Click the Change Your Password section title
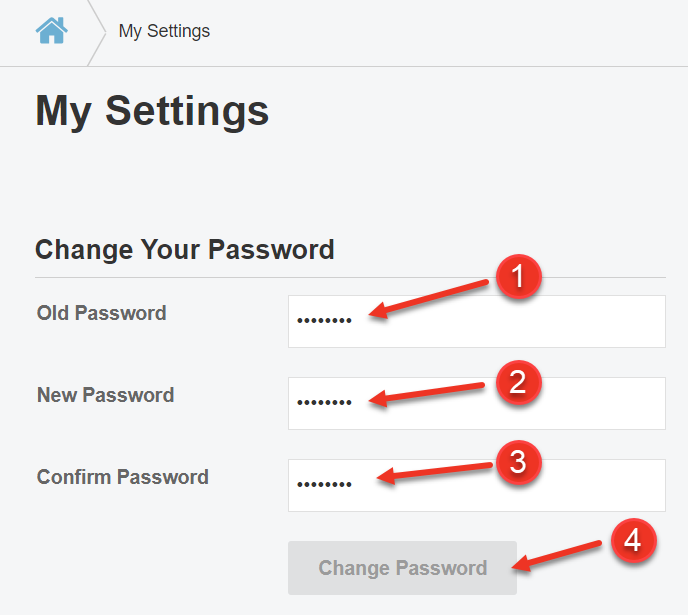The height and width of the screenshot is (615, 688). (x=185, y=249)
